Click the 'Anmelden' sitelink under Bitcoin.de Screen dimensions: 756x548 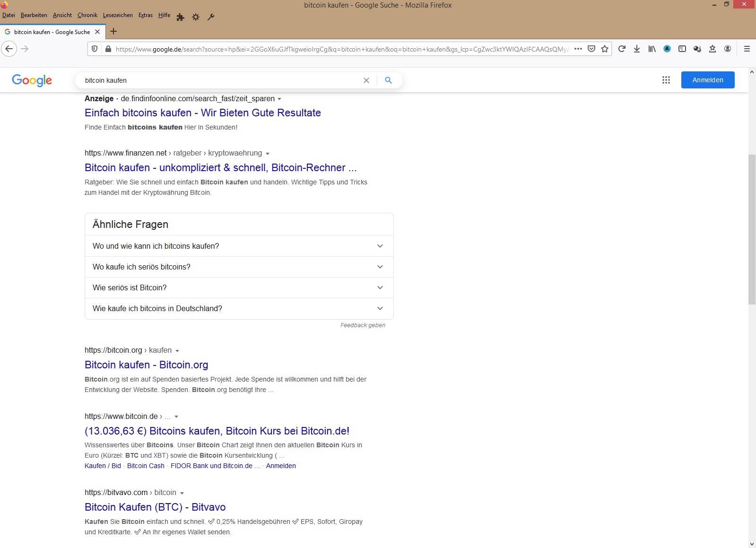(x=281, y=466)
